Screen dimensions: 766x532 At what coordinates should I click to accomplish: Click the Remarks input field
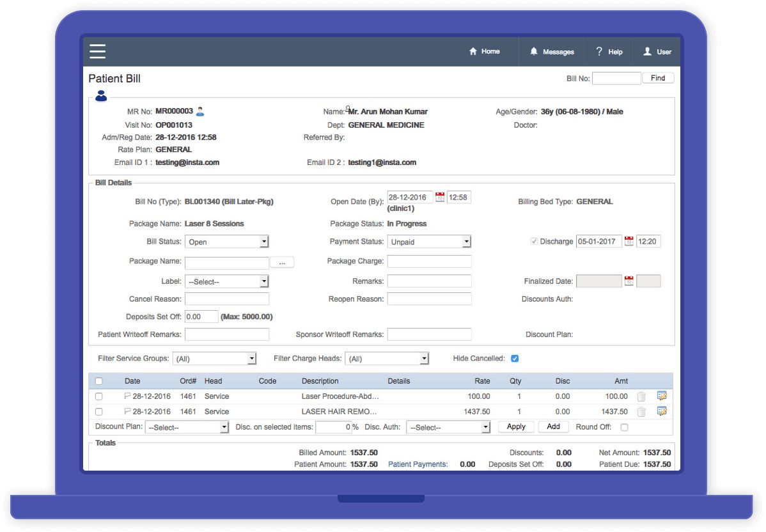[x=429, y=281]
